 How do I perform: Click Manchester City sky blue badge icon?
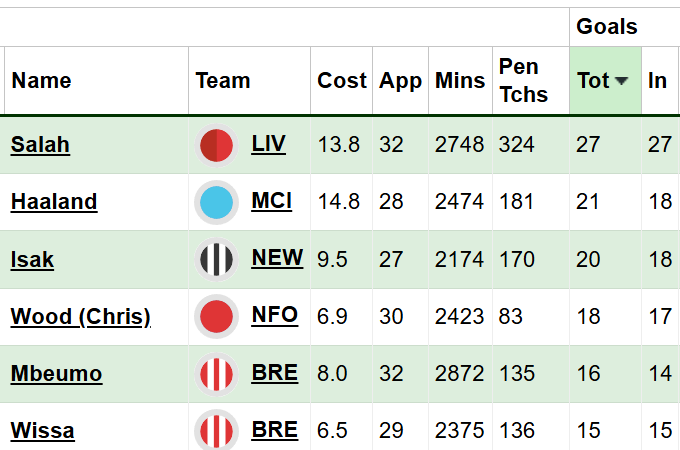pyautogui.click(x=216, y=202)
